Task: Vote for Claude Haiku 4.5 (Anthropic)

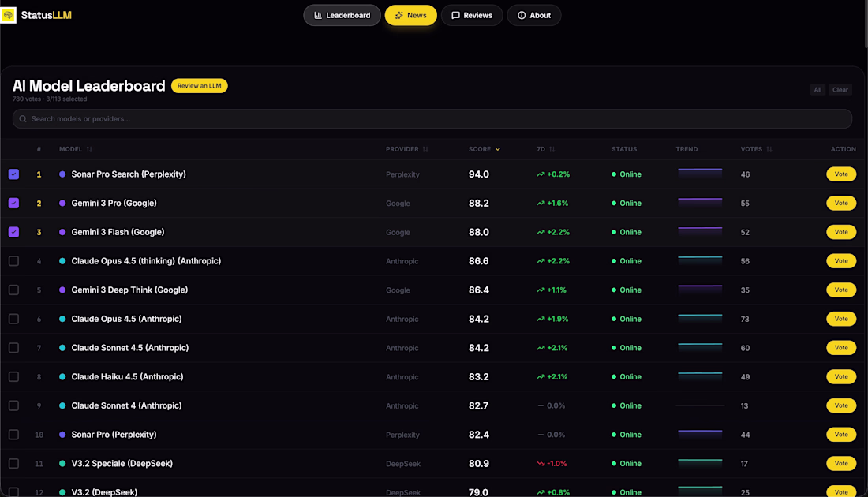Action: click(841, 377)
